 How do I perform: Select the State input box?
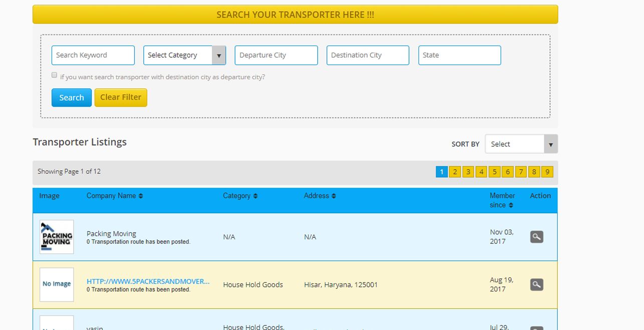pyautogui.click(x=460, y=55)
